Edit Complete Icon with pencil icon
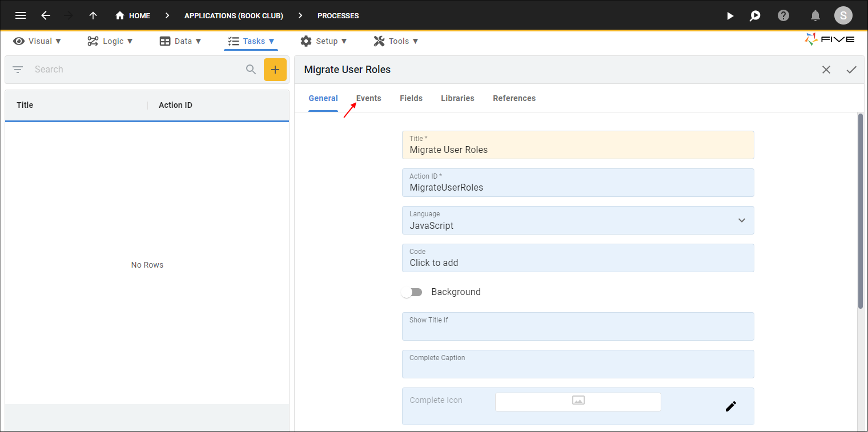868x432 pixels. tap(731, 406)
